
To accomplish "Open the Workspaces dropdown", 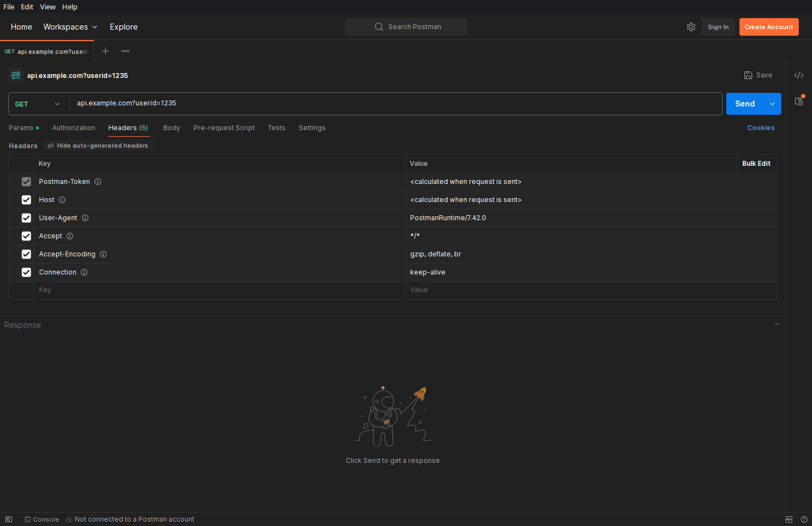I will point(70,27).
